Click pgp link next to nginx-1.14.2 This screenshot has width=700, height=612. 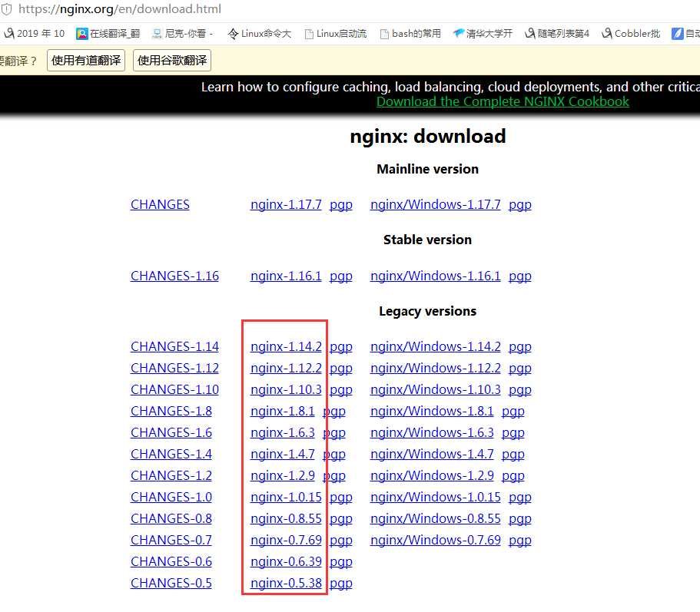341,348
